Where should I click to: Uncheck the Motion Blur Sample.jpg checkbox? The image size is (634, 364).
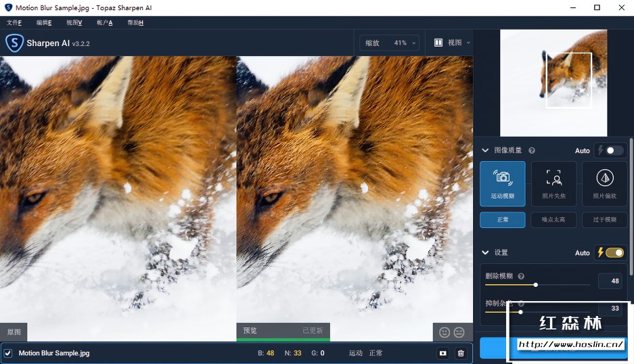[x=7, y=353]
